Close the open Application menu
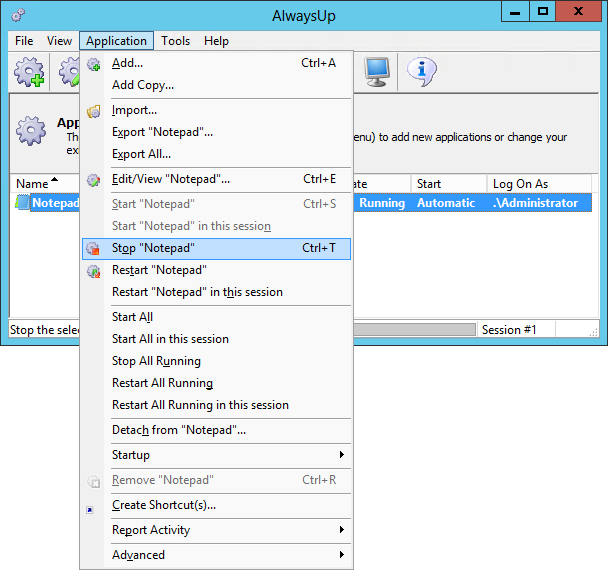Image resolution: width=608 pixels, height=571 pixels. [116, 41]
